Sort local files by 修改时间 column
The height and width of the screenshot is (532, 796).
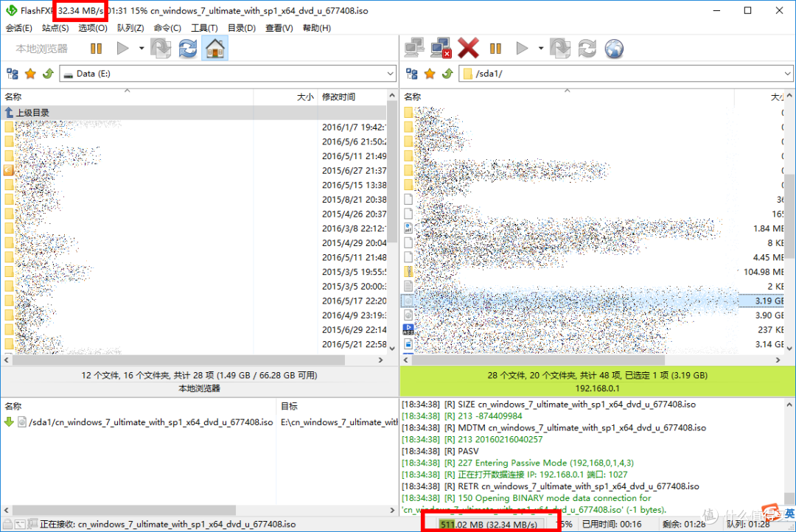pyautogui.click(x=352, y=97)
